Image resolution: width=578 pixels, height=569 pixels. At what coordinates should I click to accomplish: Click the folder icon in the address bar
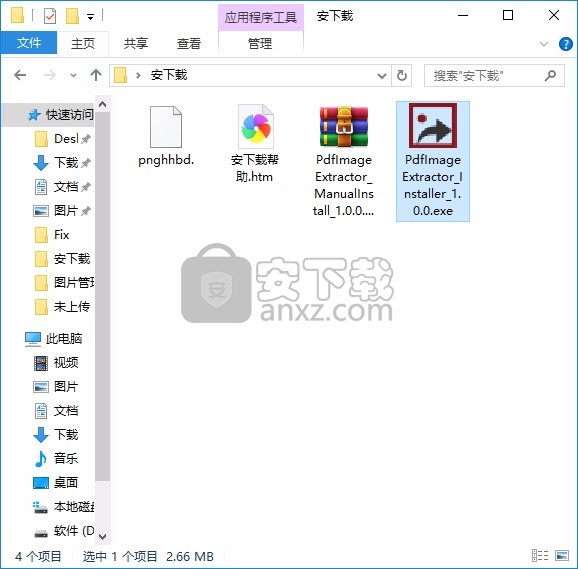pyautogui.click(x=121, y=76)
